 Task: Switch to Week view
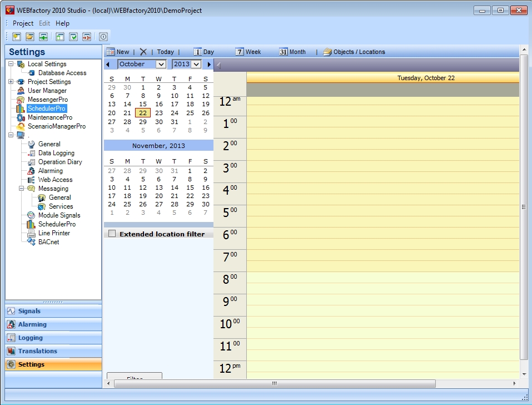tap(248, 52)
